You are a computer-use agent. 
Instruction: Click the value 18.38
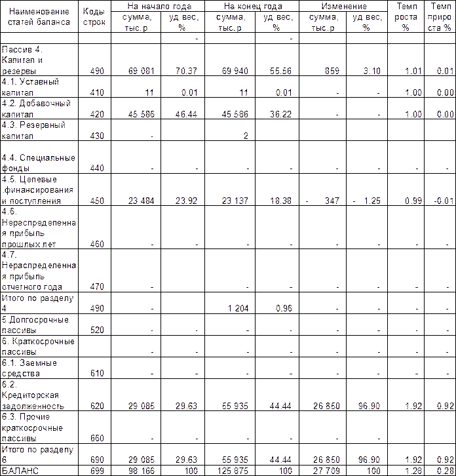(x=280, y=201)
